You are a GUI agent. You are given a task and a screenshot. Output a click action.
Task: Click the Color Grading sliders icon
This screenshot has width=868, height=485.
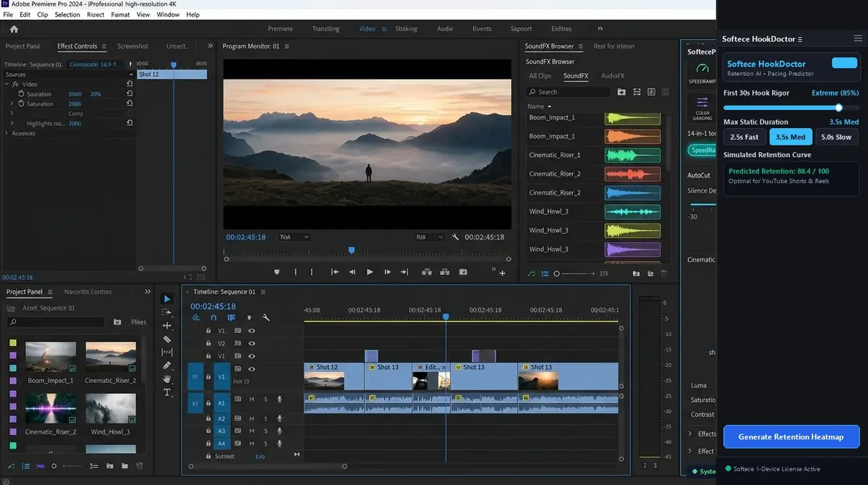(x=702, y=103)
